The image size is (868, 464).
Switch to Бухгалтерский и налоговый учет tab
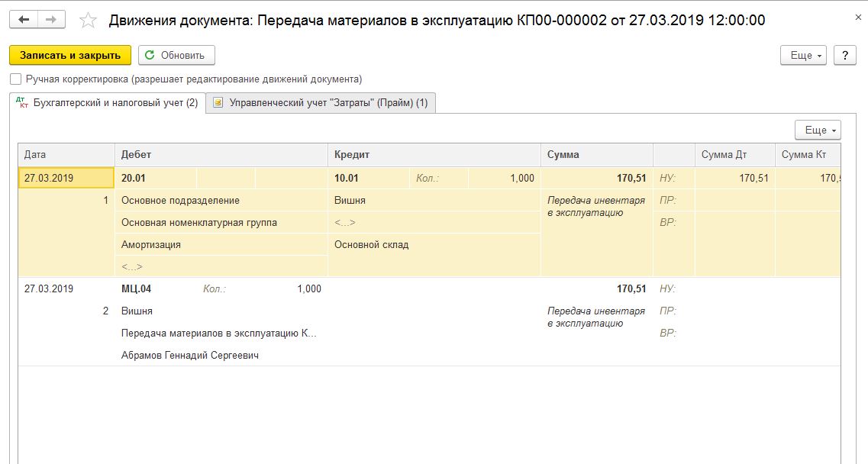point(115,103)
